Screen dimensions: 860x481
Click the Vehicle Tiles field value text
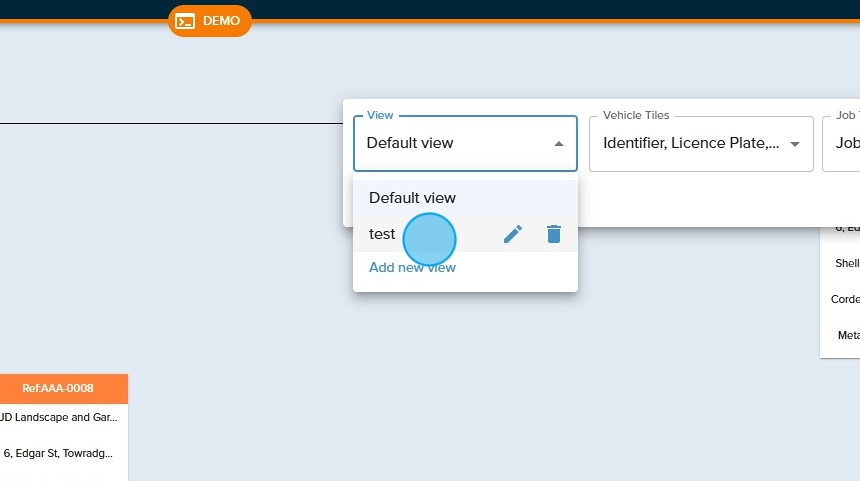pyautogui.click(x=691, y=143)
